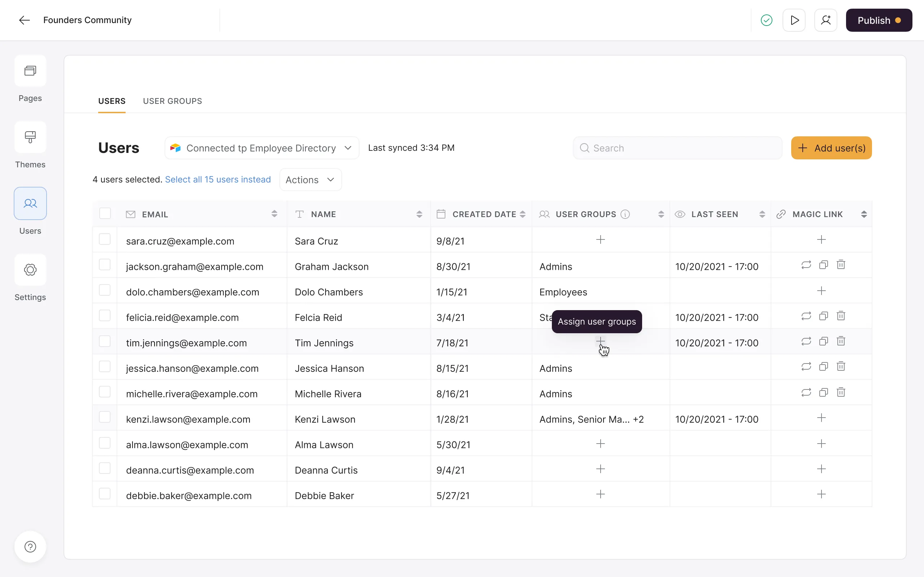The width and height of the screenshot is (924, 577).
Task: Switch to the USERS tab
Action: [x=111, y=100]
